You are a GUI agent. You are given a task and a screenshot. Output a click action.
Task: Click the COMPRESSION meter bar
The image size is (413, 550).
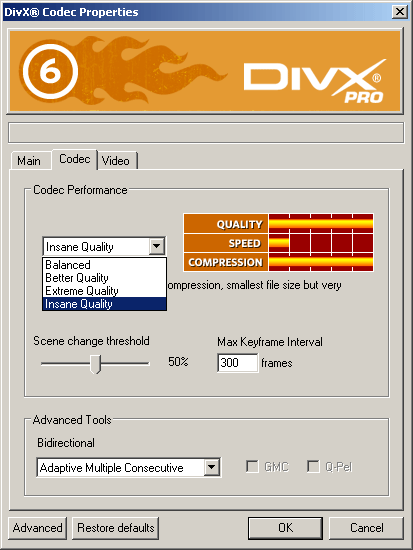coord(321,262)
